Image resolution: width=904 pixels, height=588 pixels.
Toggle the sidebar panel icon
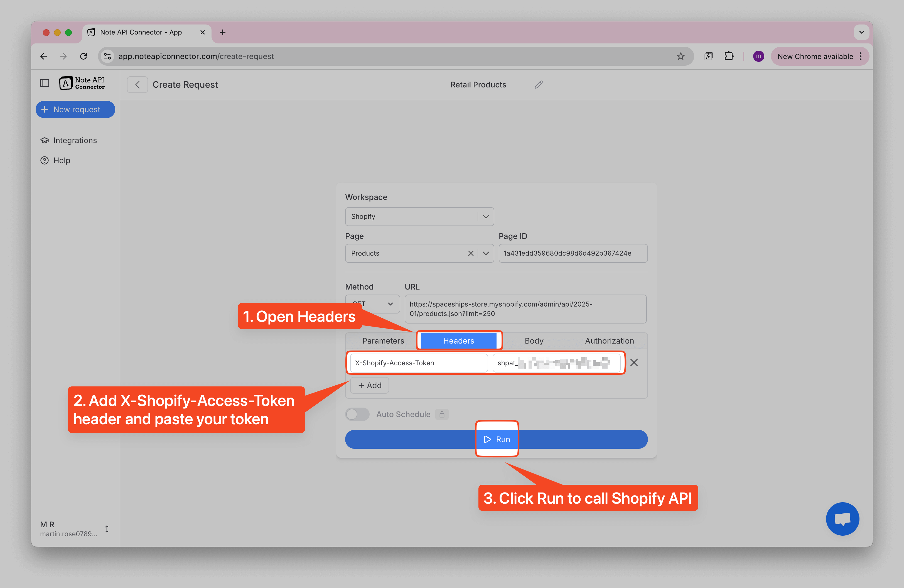pyautogui.click(x=45, y=83)
